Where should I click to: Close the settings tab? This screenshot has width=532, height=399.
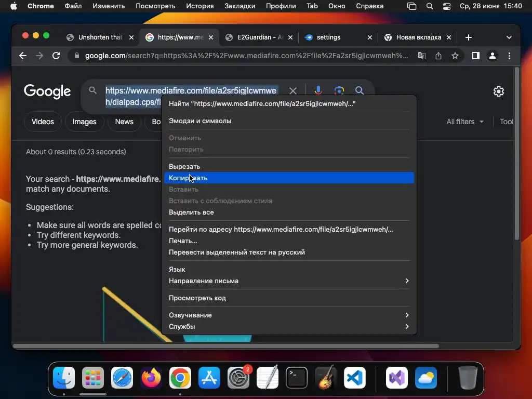pos(370,37)
